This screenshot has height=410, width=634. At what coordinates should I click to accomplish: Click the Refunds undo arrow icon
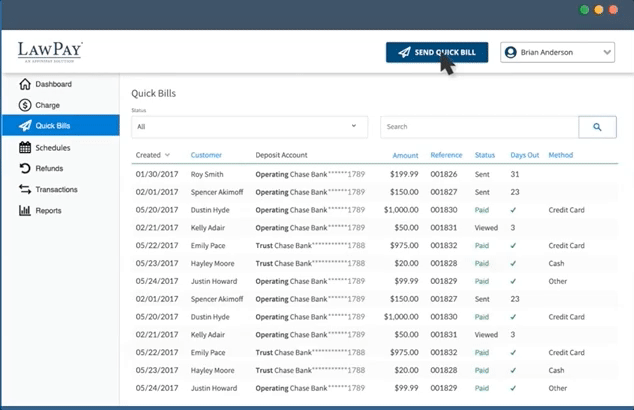point(25,168)
